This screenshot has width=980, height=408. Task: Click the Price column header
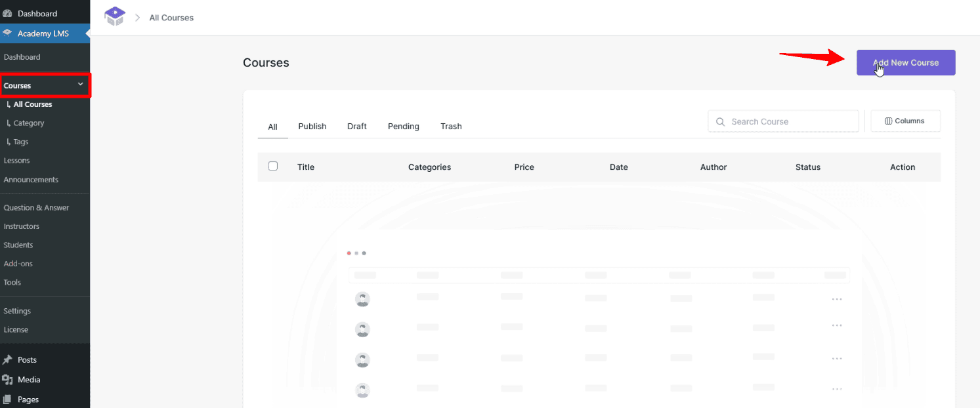click(524, 167)
